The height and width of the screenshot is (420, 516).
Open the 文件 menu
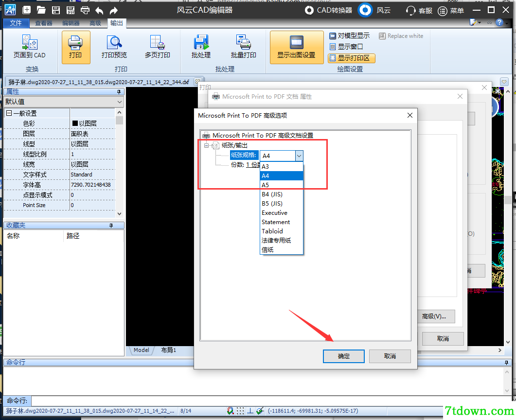coord(16,23)
